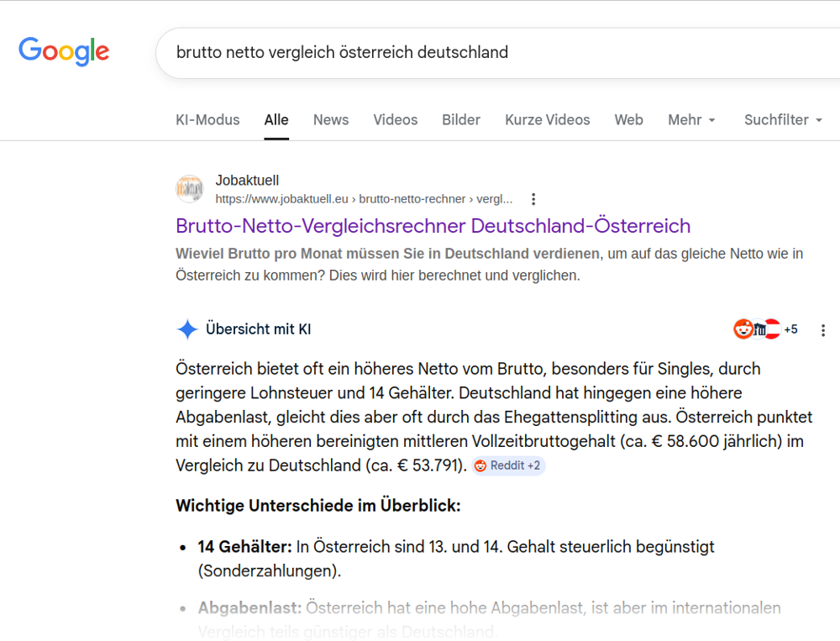Open the Jobaktuell site favicon

190,189
